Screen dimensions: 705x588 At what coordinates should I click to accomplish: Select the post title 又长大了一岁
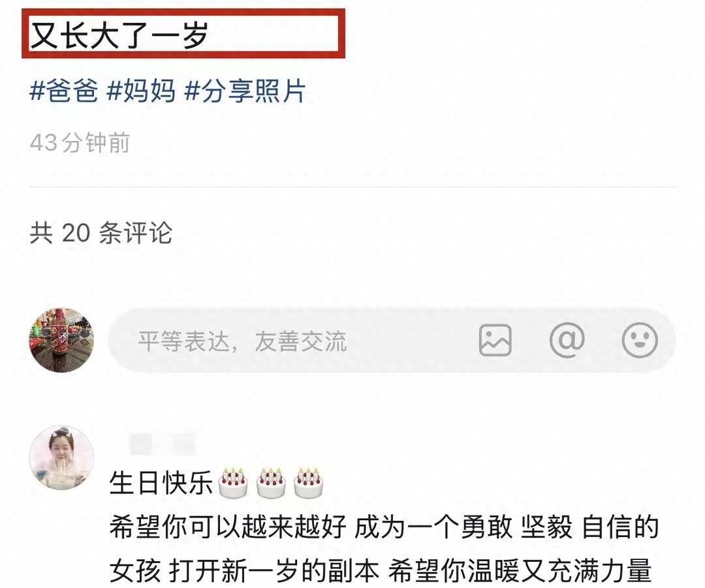tap(119, 35)
